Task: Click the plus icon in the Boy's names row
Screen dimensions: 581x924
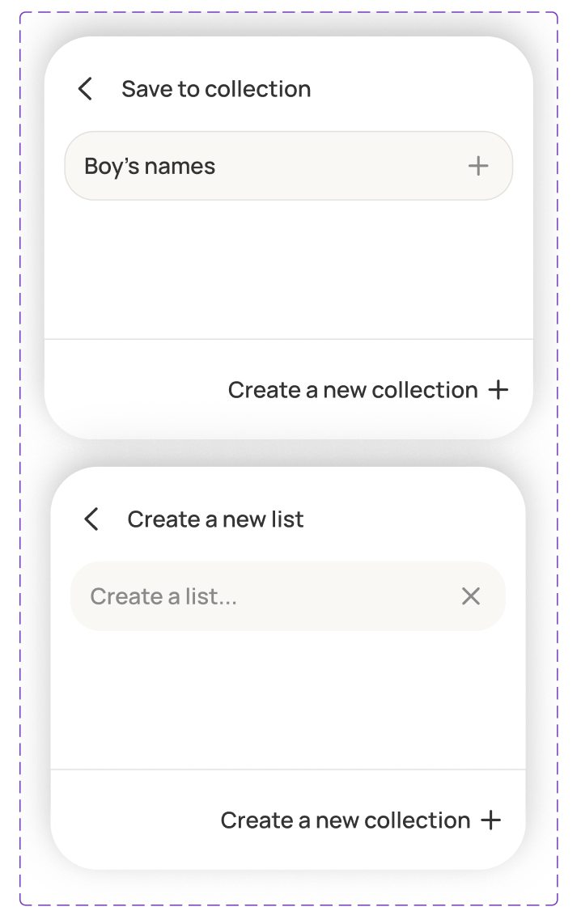Action: (478, 166)
